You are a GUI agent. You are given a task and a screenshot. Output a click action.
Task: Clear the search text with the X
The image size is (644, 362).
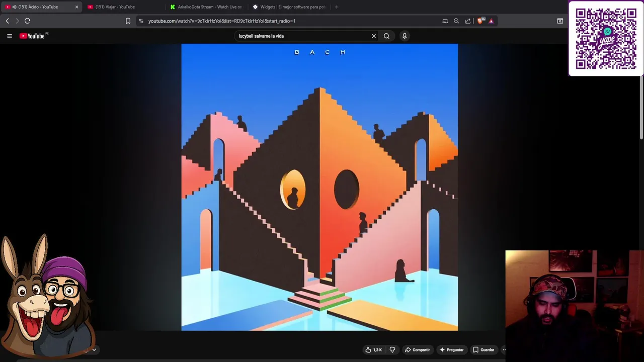(374, 36)
